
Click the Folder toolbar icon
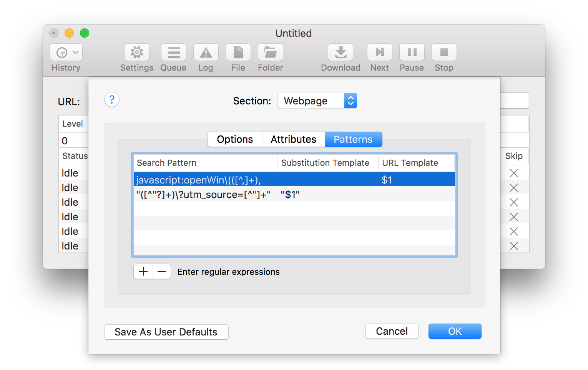pyautogui.click(x=270, y=53)
